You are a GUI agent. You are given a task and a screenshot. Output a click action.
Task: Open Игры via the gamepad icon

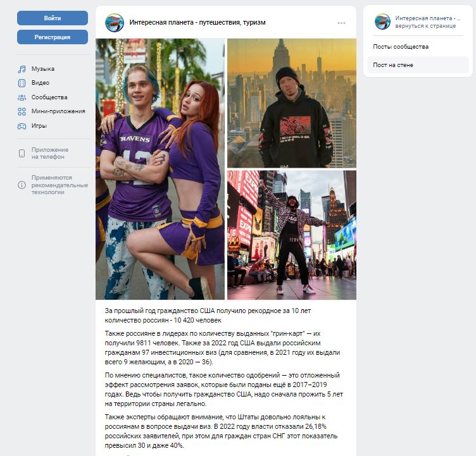[22, 126]
